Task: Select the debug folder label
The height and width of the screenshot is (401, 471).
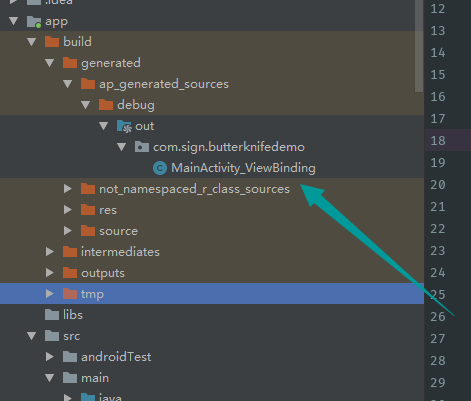Action: (x=136, y=105)
